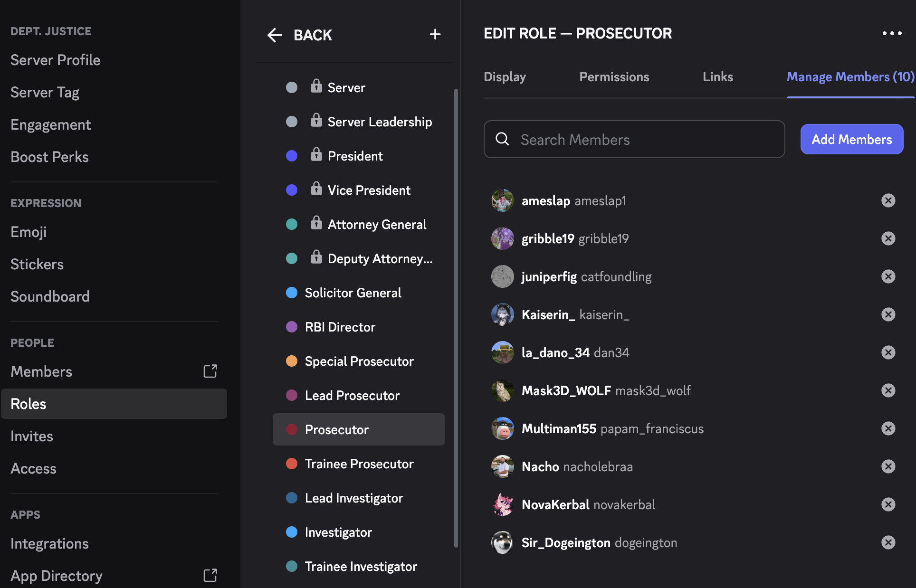Click the back arrow icon
The height and width of the screenshot is (588, 916).
275,35
